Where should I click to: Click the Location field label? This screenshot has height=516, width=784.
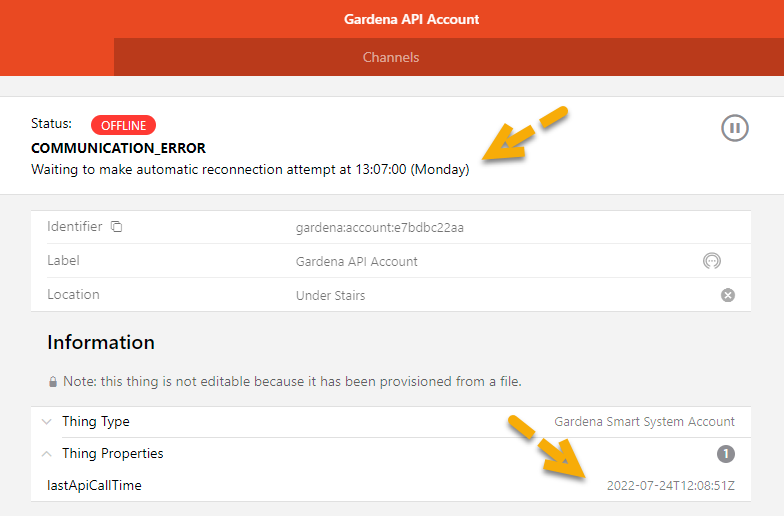74,294
